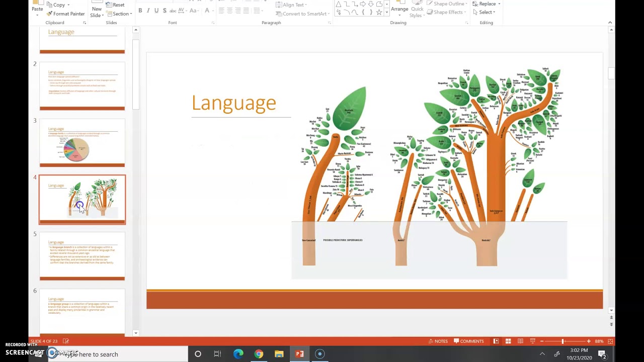644x362 pixels.
Task: Fit slide to current window icon
Action: point(610,341)
